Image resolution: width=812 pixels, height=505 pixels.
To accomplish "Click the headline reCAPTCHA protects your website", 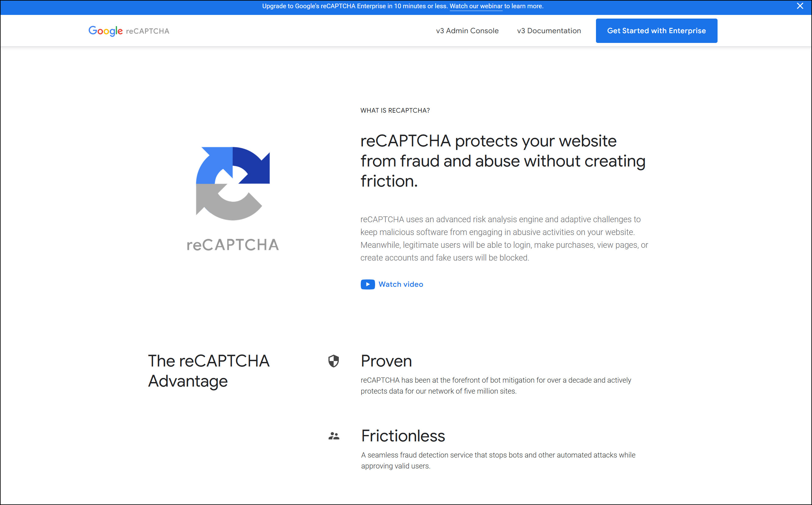I will point(503,161).
